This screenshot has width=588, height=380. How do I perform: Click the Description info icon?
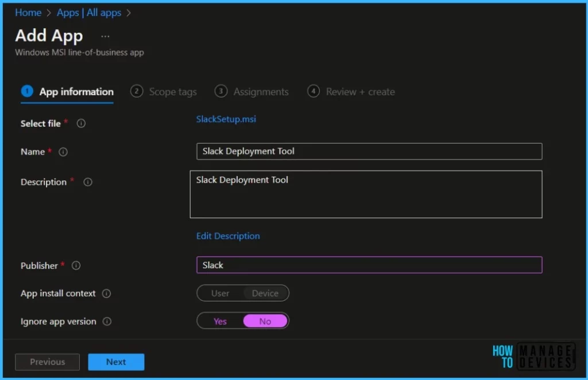click(88, 182)
